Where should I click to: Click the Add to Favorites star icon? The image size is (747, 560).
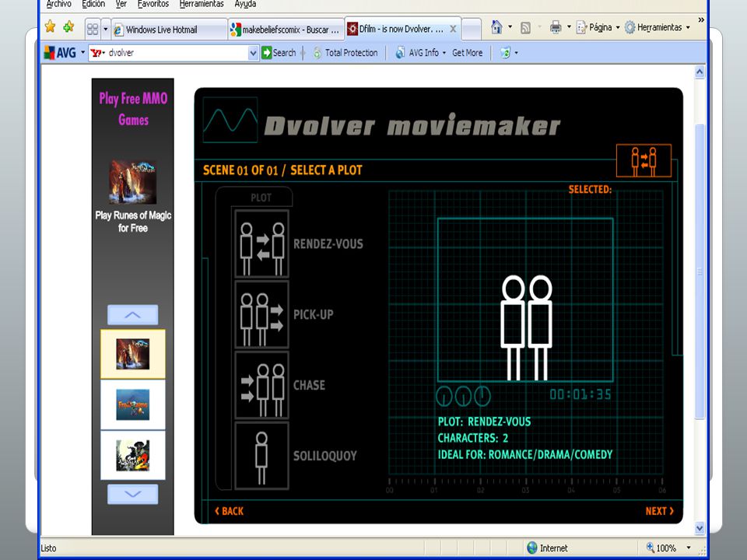coord(69,26)
